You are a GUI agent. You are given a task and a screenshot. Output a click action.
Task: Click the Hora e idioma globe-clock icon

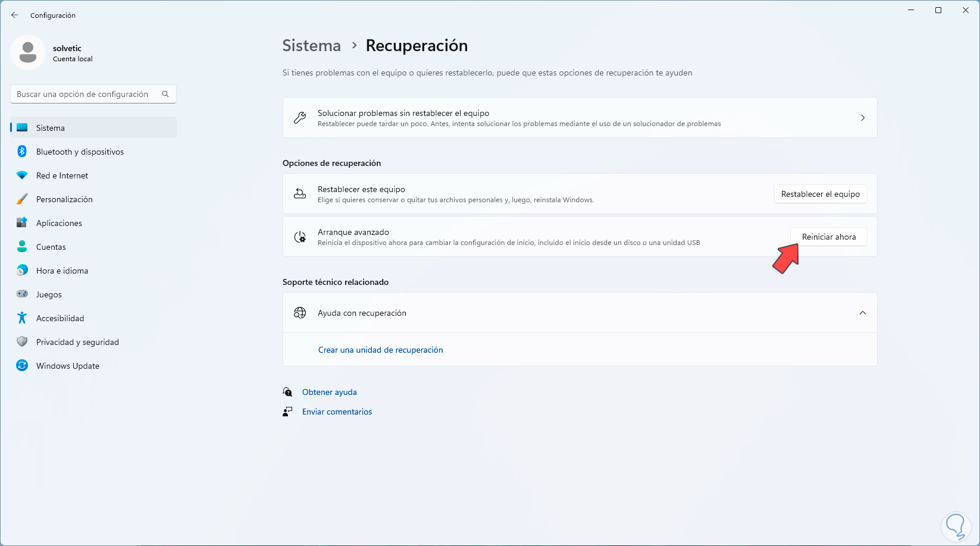click(x=22, y=271)
